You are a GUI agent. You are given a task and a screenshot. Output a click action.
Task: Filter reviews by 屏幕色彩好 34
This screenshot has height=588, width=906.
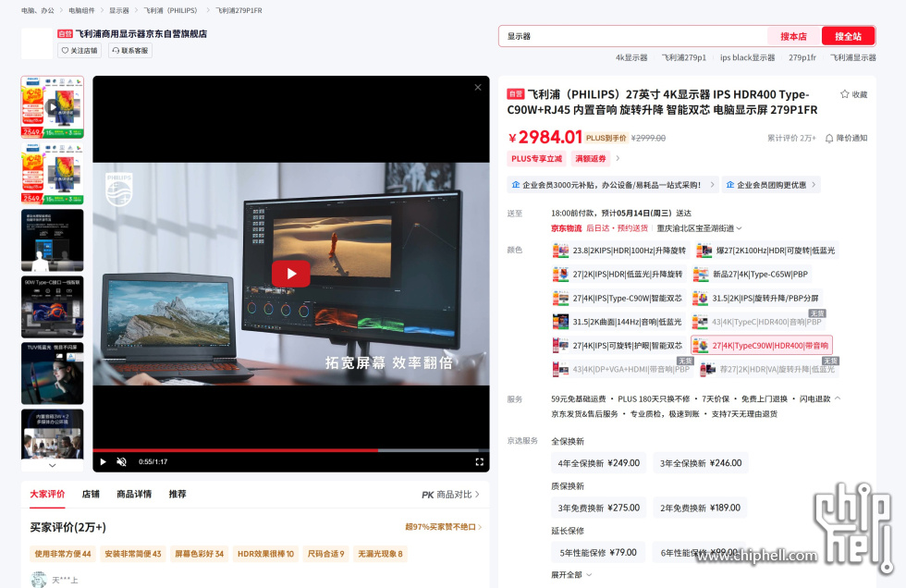pos(200,554)
